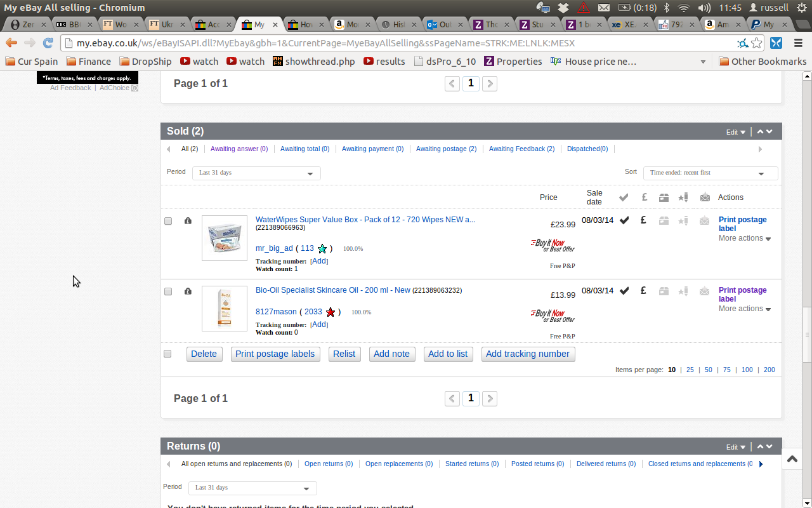Image resolution: width=812 pixels, height=508 pixels.
Task: Click the blue extension icon right of bookmark star
Action: tap(776, 43)
